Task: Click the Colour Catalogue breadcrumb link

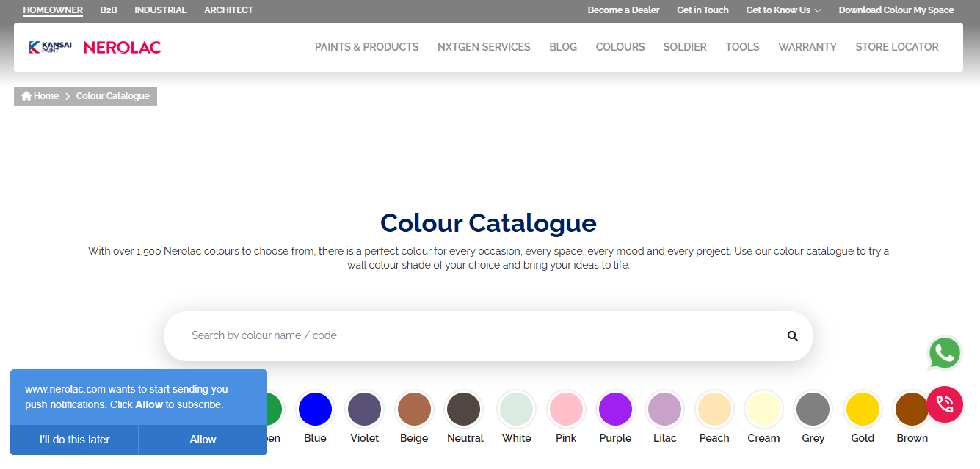Action: tap(113, 96)
